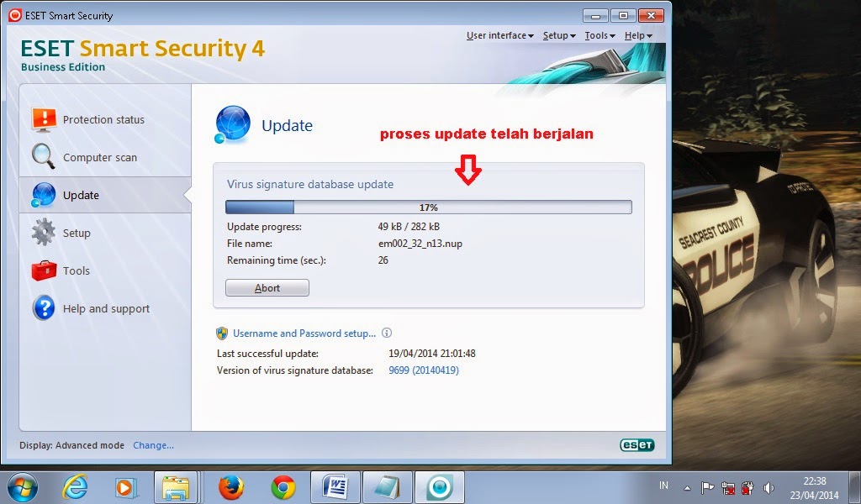The height and width of the screenshot is (504, 861).
Task: Click the info icon after Username setup
Action: pos(387,333)
